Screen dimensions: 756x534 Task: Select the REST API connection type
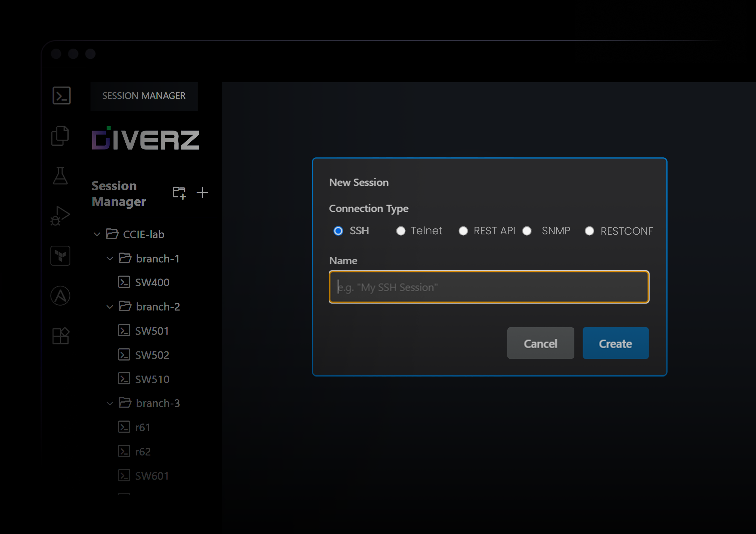(x=463, y=231)
